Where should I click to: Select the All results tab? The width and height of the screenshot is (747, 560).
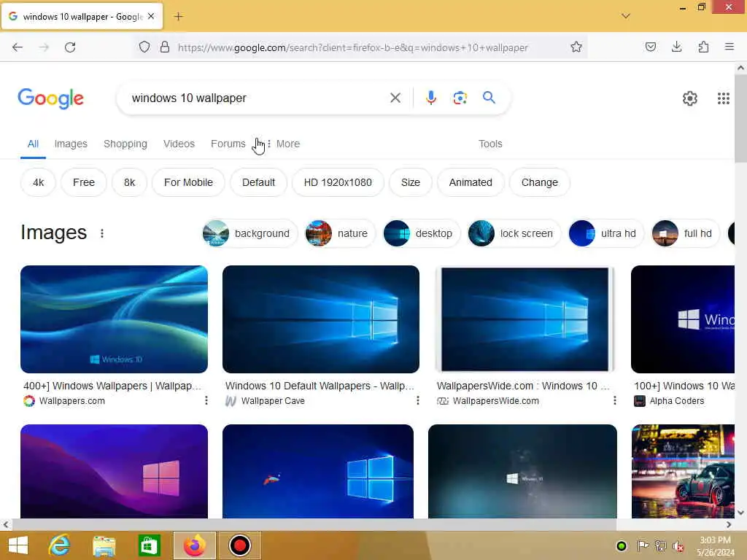click(33, 144)
